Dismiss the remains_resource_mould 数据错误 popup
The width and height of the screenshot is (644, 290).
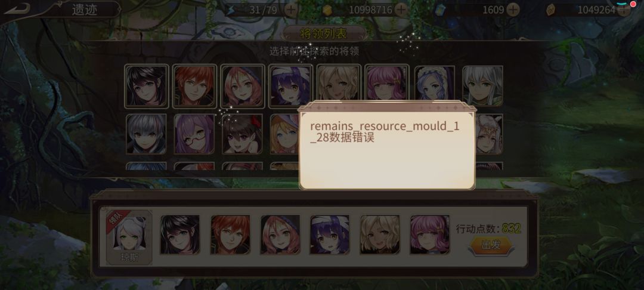[x=387, y=146]
